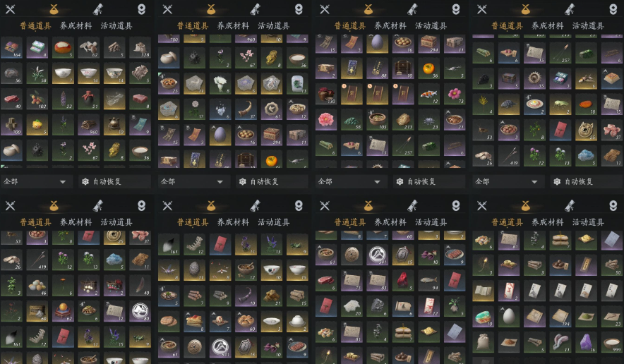624x364 pixels.
Task: Open crossed-swords category in the dragonfly panel
Action: pos(167,206)
